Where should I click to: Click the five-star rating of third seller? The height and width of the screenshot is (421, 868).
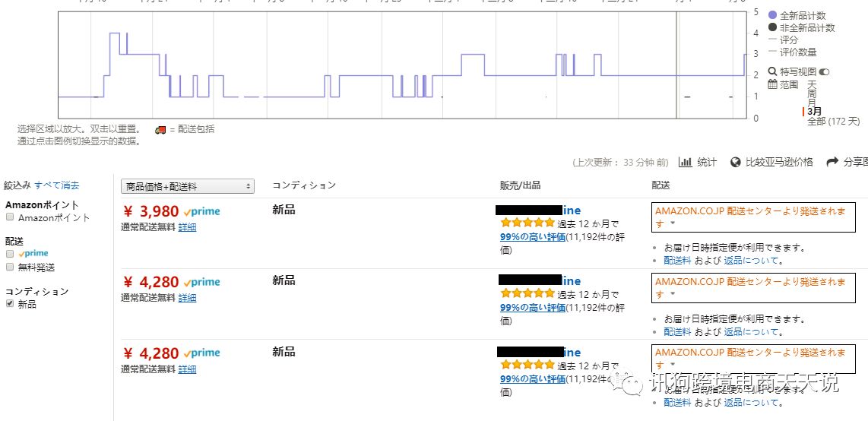[527, 365]
